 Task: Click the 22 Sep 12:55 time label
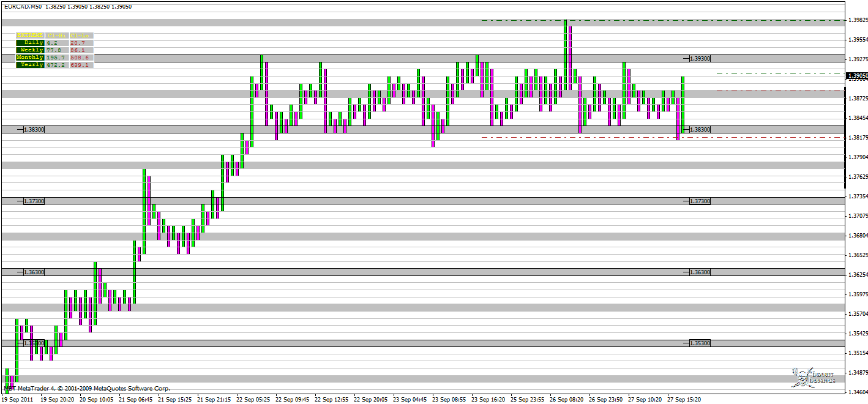click(x=332, y=400)
